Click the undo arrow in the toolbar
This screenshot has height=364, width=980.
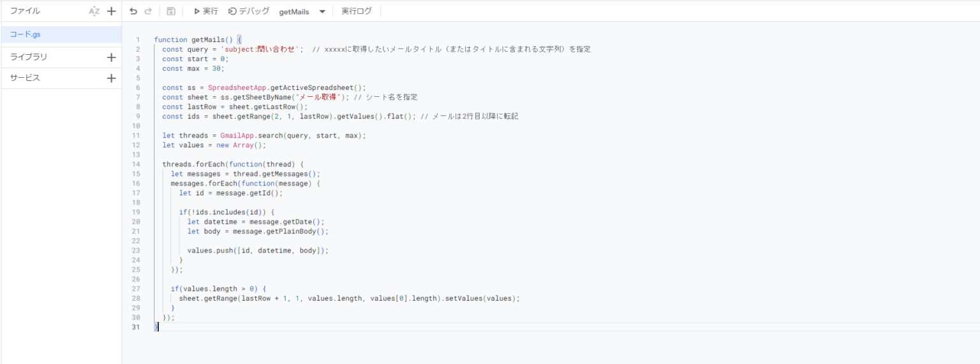click(133, 11)
